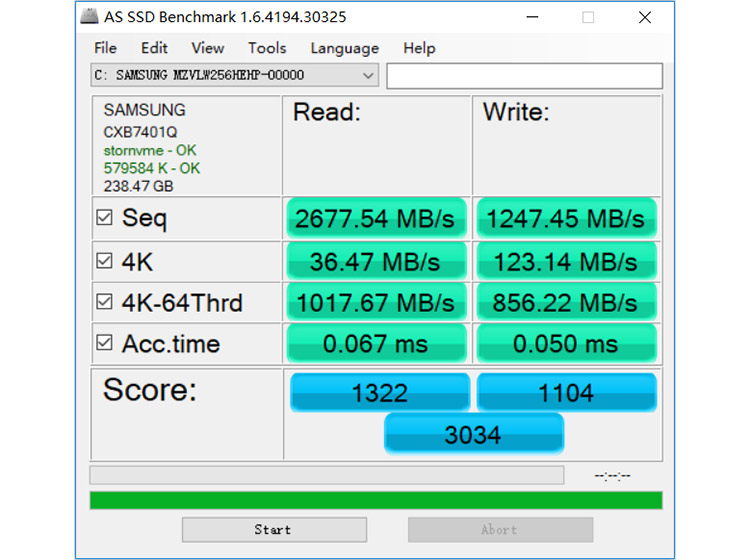Screen dimensions: 750x560
Task: Open the Tools menu
Action: click(x=267, y=48)
